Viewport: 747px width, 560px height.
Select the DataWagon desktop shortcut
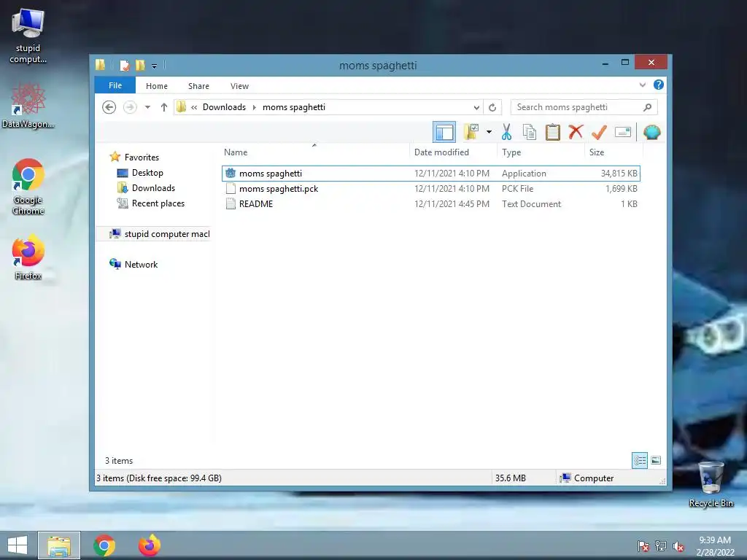tap(28, 105)
